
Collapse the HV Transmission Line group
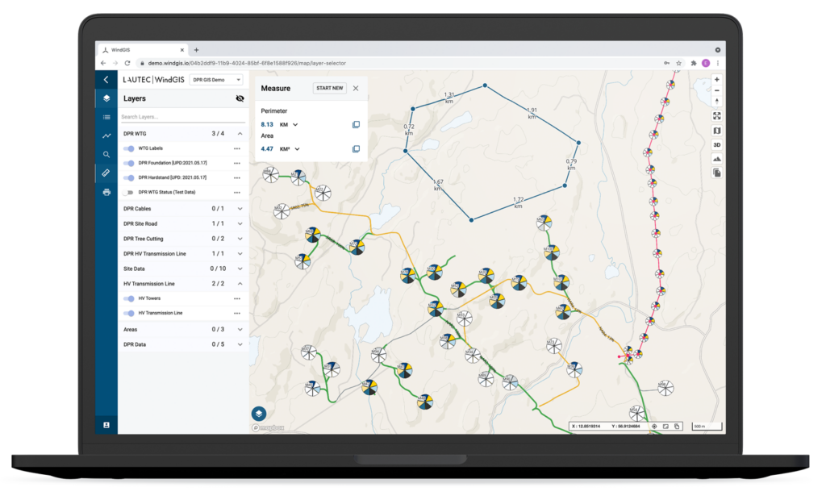coord(240,284)
